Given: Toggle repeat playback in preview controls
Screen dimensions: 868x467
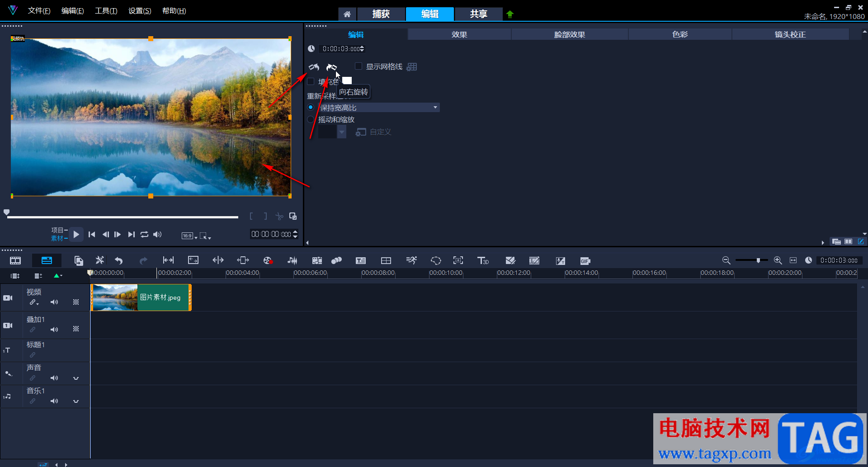Looking at the screenshot, I should [x=144, y=234].
